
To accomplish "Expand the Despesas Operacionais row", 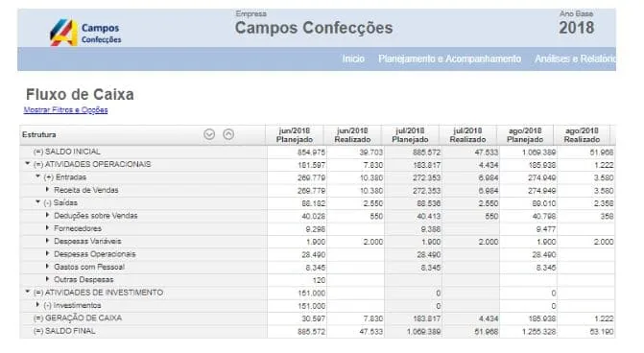I will point(47,253).
